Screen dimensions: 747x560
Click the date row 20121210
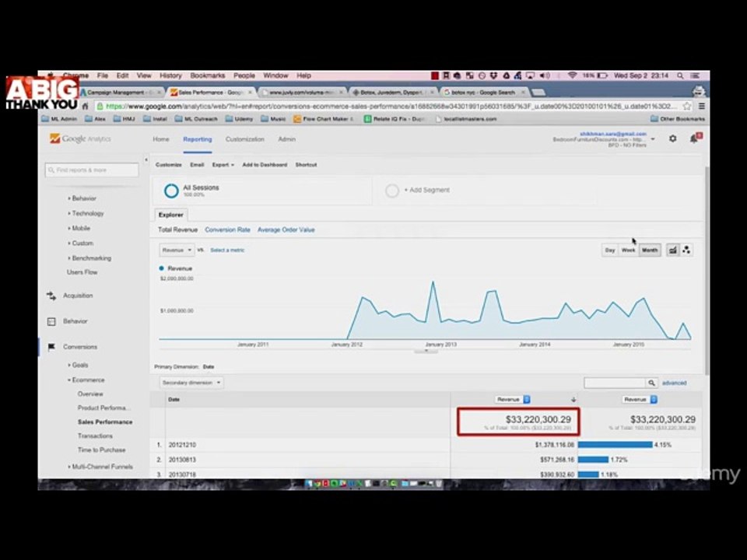tap(426, 445)
